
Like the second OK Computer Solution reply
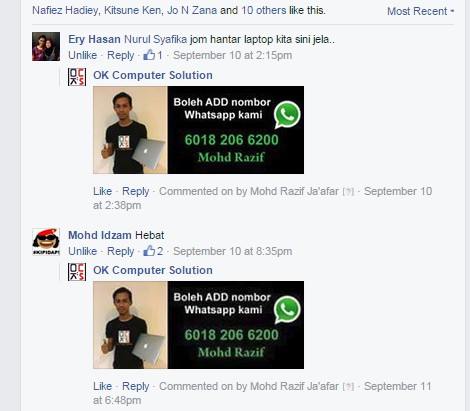(102, 386)
